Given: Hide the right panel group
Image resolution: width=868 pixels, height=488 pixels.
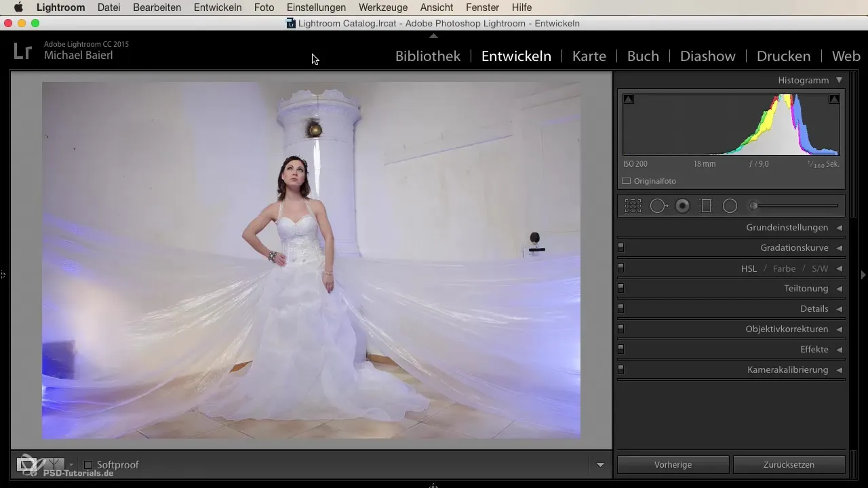Looking at the screenshot, I should [x=863, y=275].
